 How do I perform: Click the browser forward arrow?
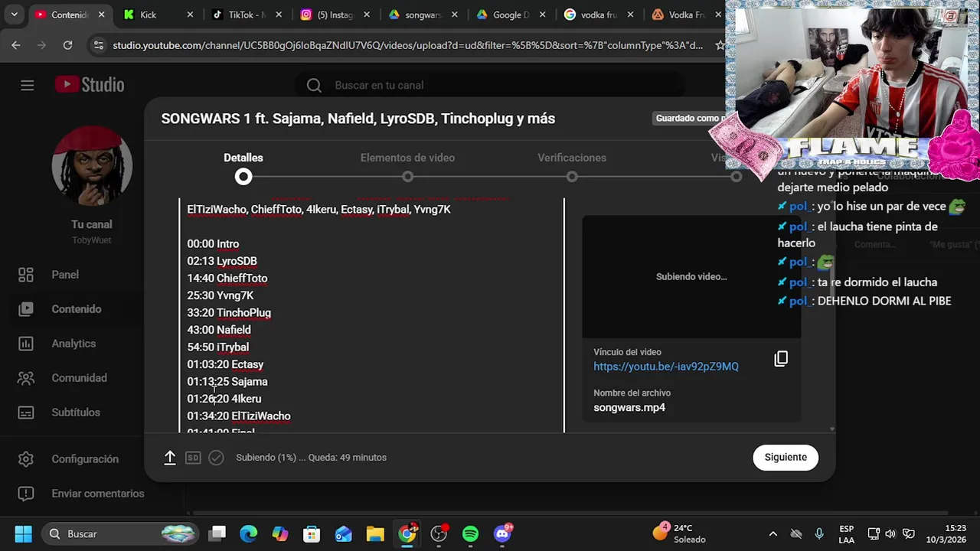point(41,45)
